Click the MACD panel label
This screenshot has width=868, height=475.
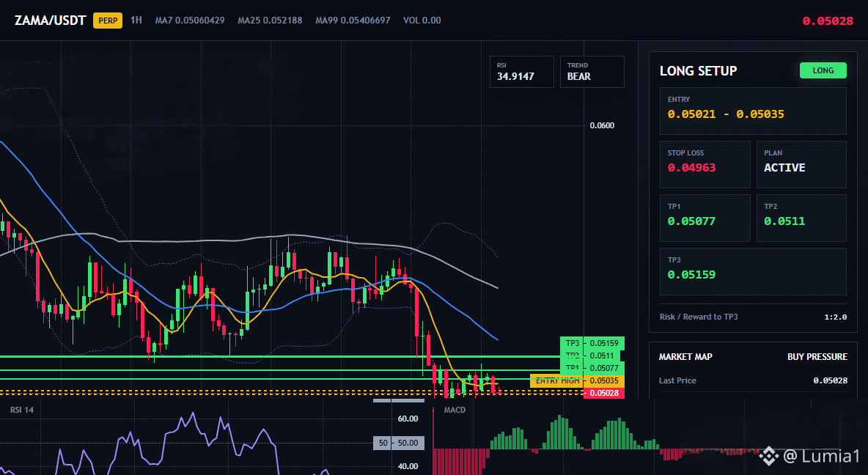(455, 410)
